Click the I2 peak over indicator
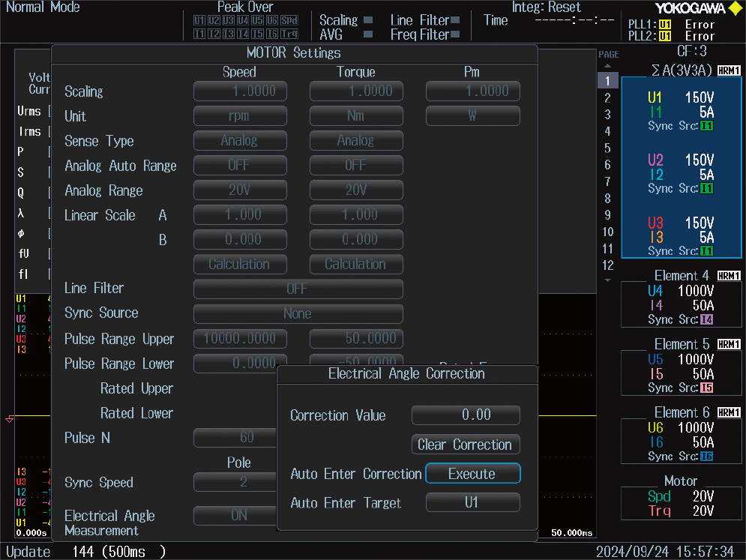The image size is (746, 560). pos(214,34)
